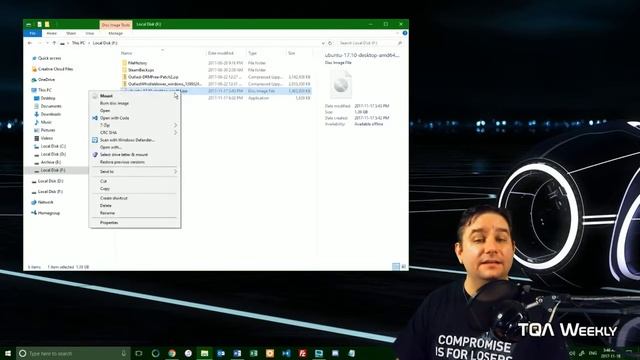Image resolution: width=640 pixels, height=360 pixels.
Task: Click the Desktop folder icon in sidebar
Action: [x=36, y=98]
